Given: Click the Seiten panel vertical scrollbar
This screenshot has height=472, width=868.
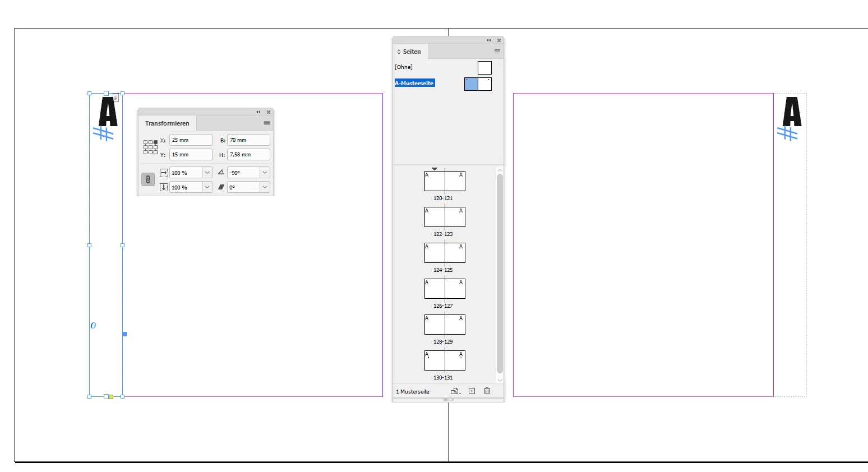Looking at the screenshot, I should pyautogui.click(x=500, y=274).
